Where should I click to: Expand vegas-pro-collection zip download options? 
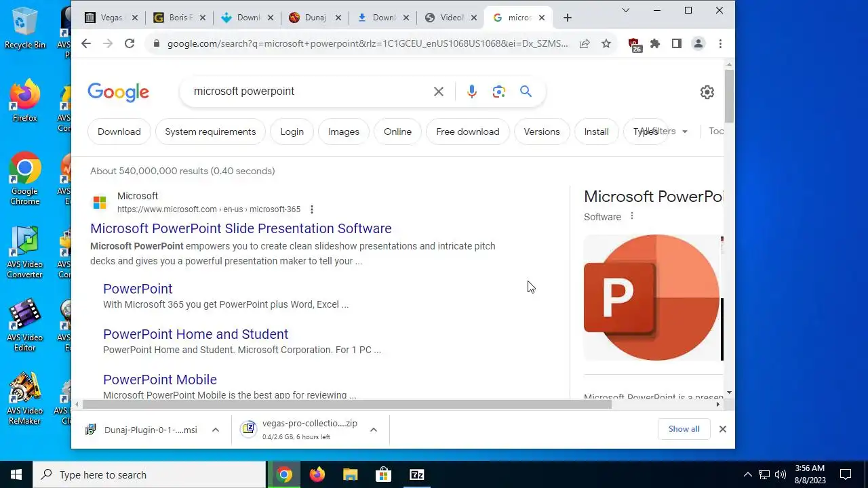click(373, 430)
